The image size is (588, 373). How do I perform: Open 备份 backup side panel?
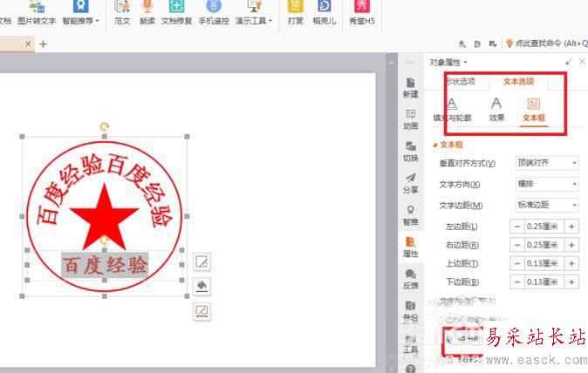[x=411, y=311]
